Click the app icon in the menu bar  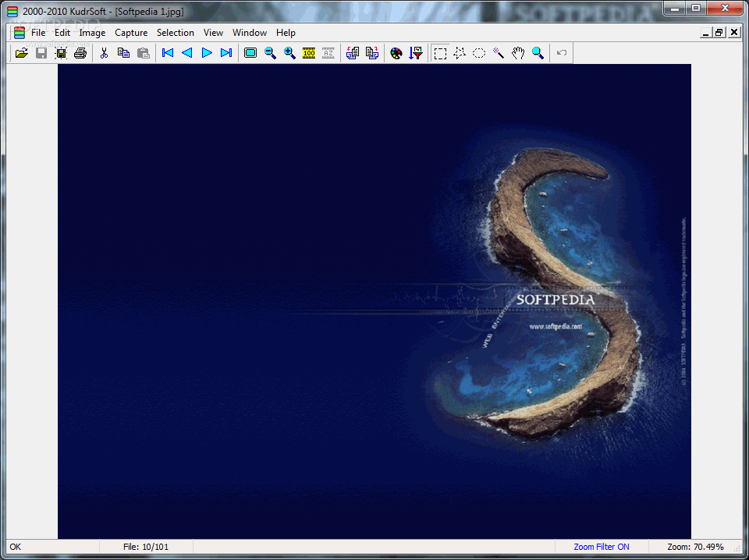click(x=19, y=33)
